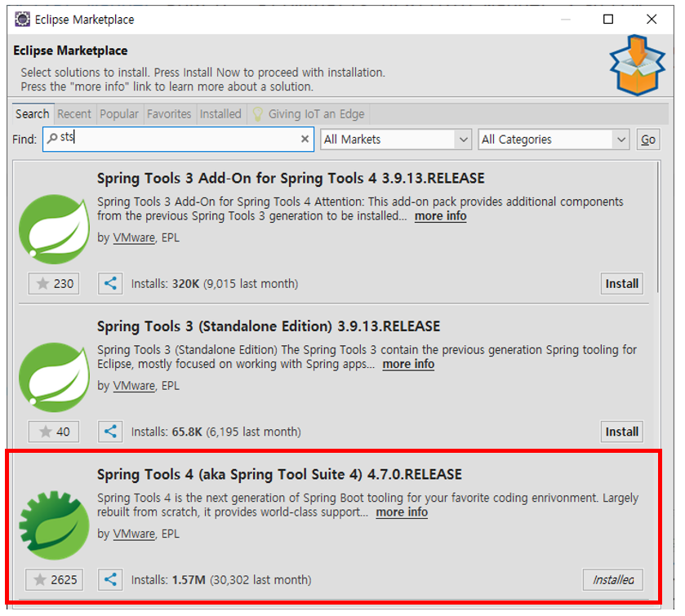Switch to the Favorites tab

169,114
